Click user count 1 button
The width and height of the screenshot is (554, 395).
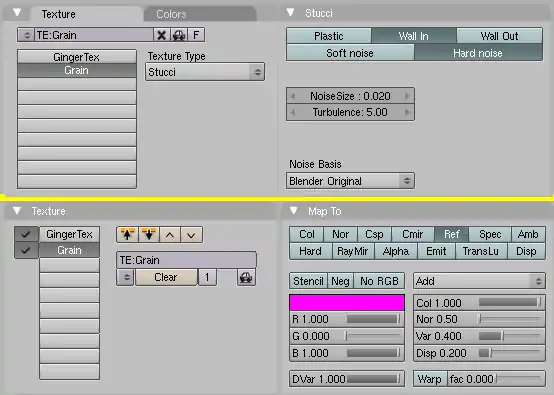[x=207, y=277]
